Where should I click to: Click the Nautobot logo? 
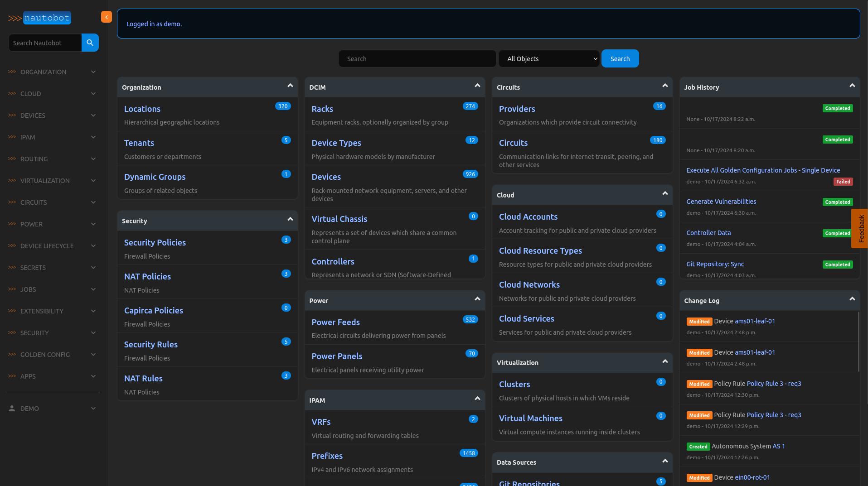pyautogui.click(x=40, y=18)
